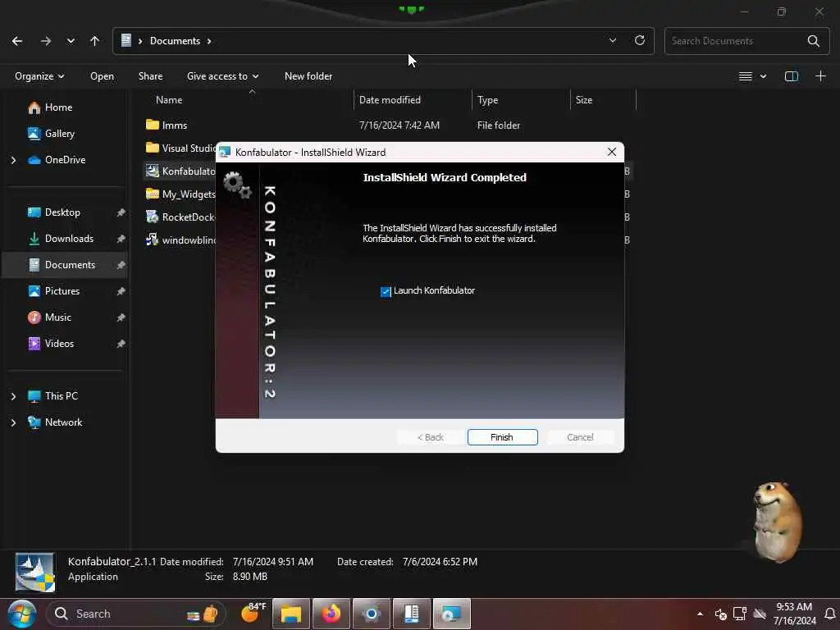The image size is (840, 630).
Task: Unpin Desktop via its pin icon
Action: pyautogui.click(x=121, y=212)
